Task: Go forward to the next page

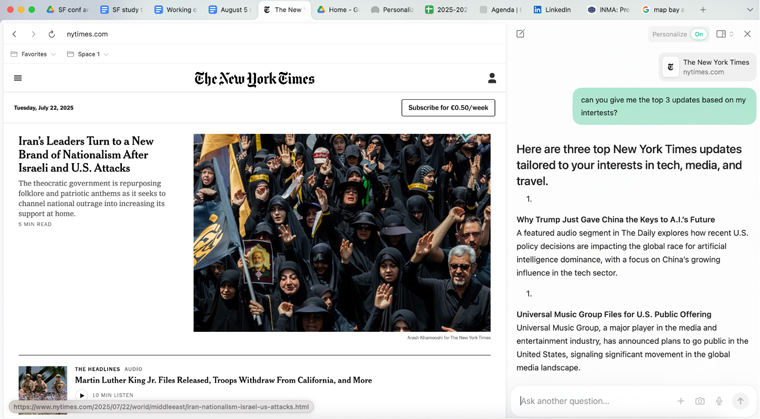Action: [x=33, y=34]
